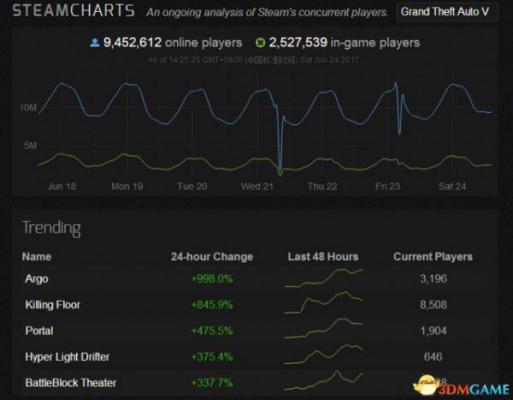Click the 3DMGAME watermark logo
The image size is (513, 400).
pyautogui.click(x=463, y=387)
